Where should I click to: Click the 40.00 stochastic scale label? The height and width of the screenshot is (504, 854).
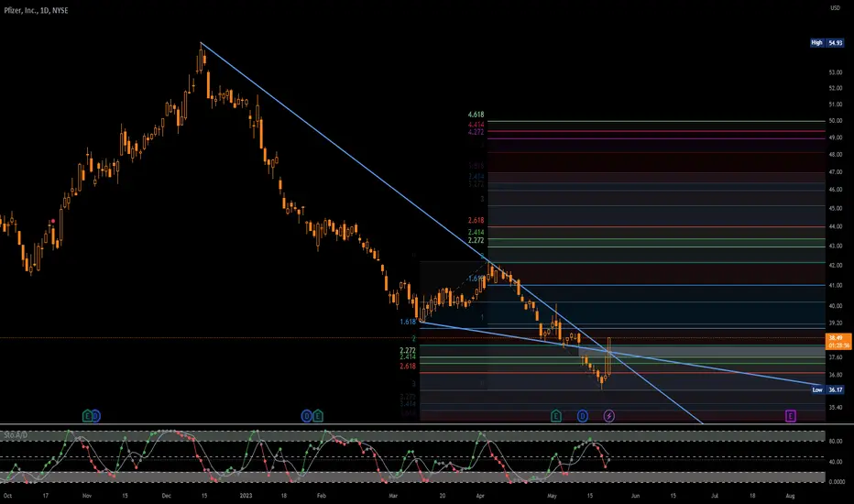point(836,462)
